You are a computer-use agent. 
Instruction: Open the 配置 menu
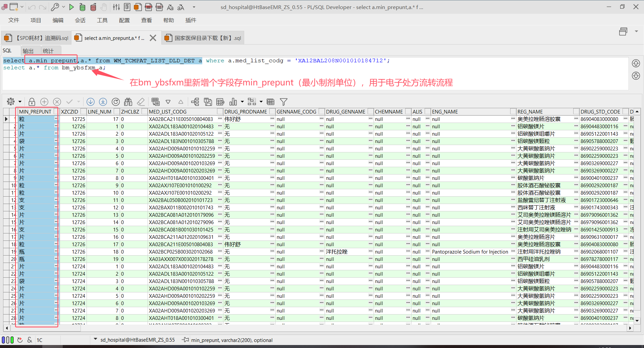click(x=124, y=20)
